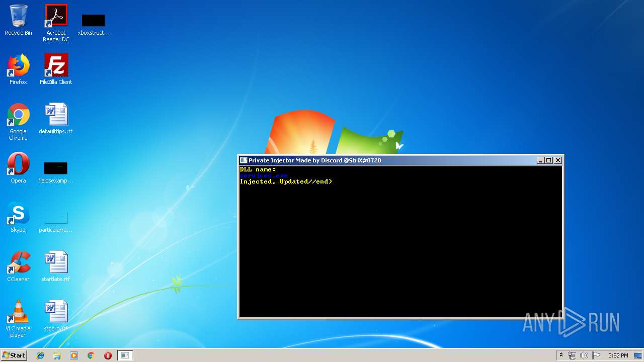The image size is (644, 362).
Task: Minimize the Private Injector window
Action: 540,160
